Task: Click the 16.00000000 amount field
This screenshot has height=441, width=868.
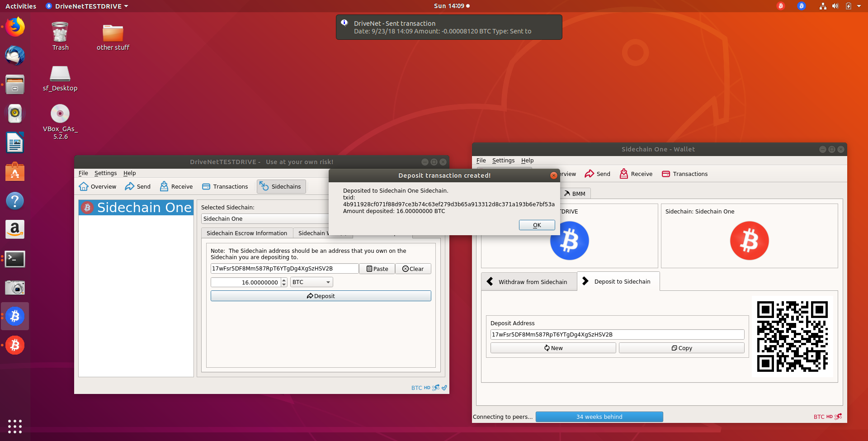Action: point(246,282)
